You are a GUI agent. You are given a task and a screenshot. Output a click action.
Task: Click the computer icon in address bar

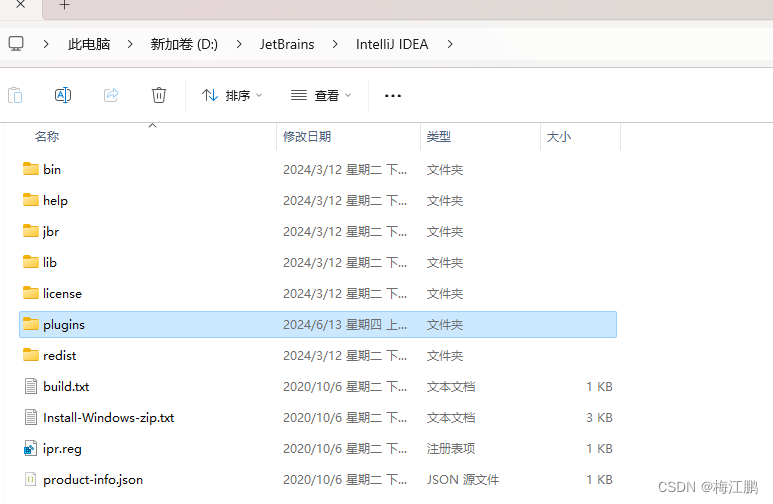tap(16, 44)
